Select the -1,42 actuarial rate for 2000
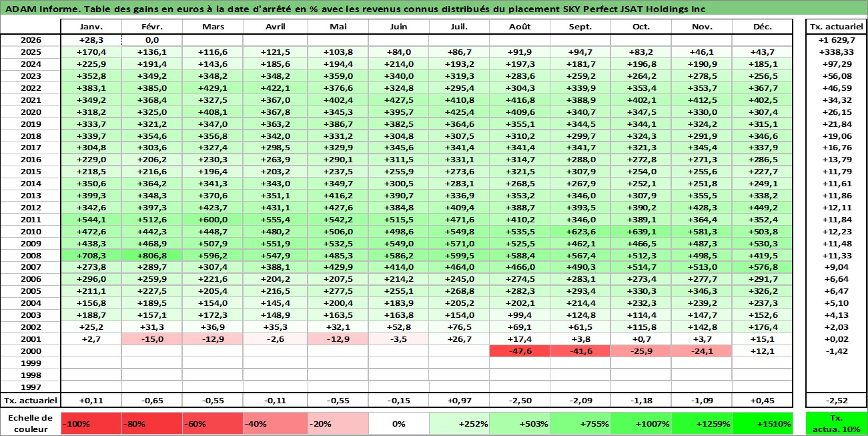Image resolution: width=868 pixels, height=436 pixels. tap(837, 351)
